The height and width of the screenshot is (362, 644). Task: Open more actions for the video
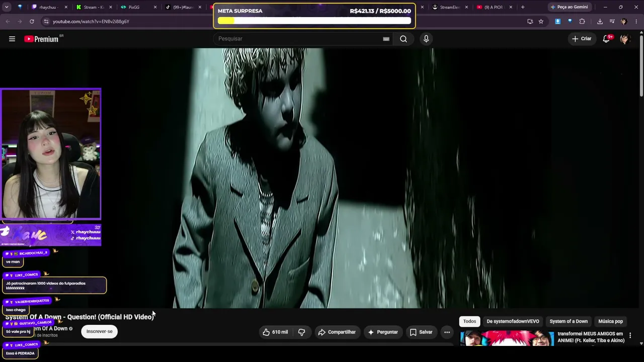tap(447, 332)
